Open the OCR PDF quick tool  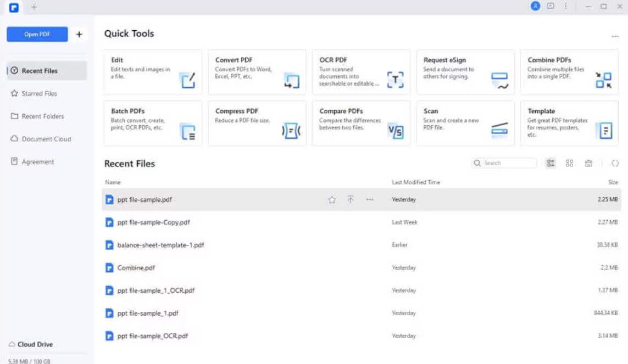[x=361, y=72]
